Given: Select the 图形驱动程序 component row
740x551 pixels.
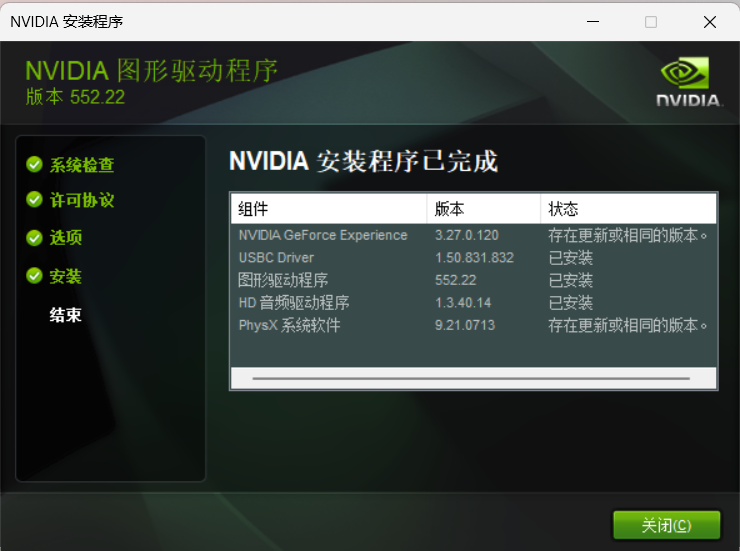Looking at the screenshot, I should point(473,280).
